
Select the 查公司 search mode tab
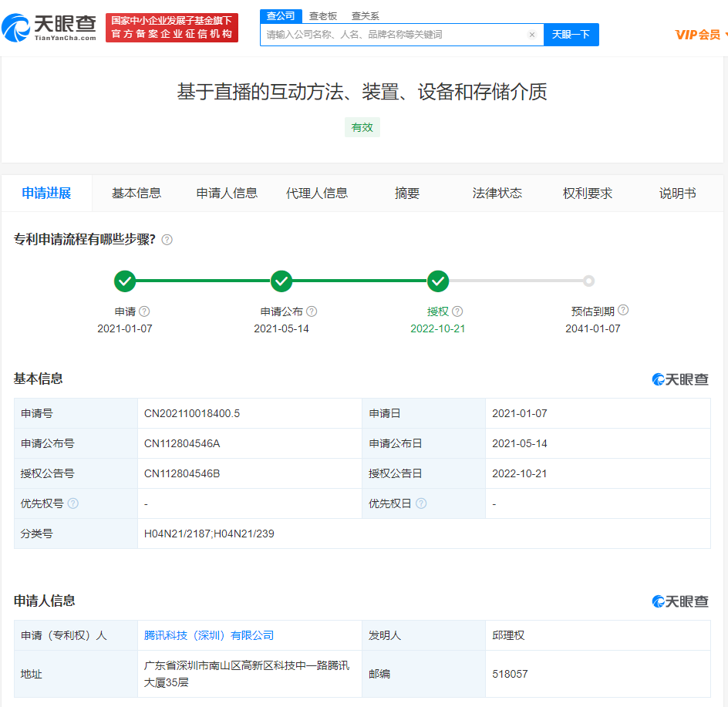coord(281,15)
